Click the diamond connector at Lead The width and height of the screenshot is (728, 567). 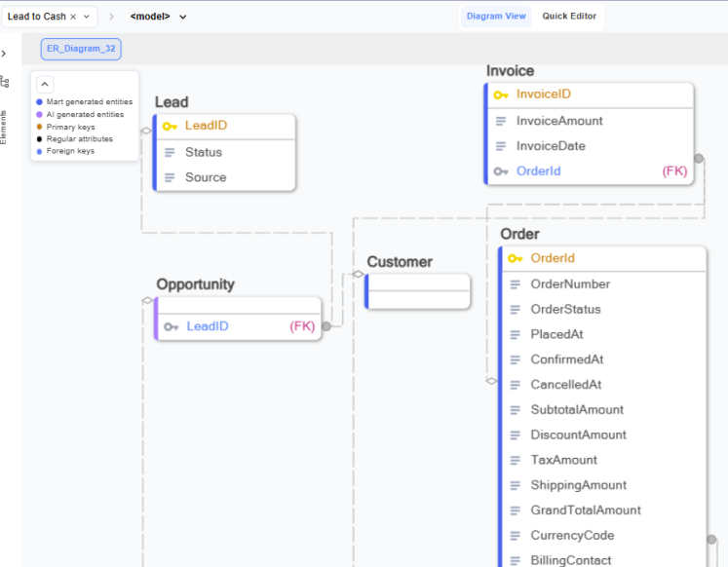tap(146, 131)
